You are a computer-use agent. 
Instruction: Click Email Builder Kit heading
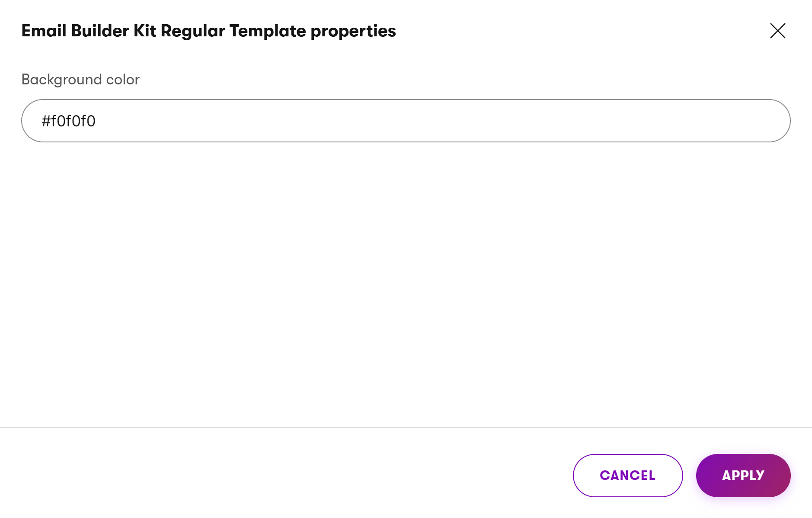208,31
